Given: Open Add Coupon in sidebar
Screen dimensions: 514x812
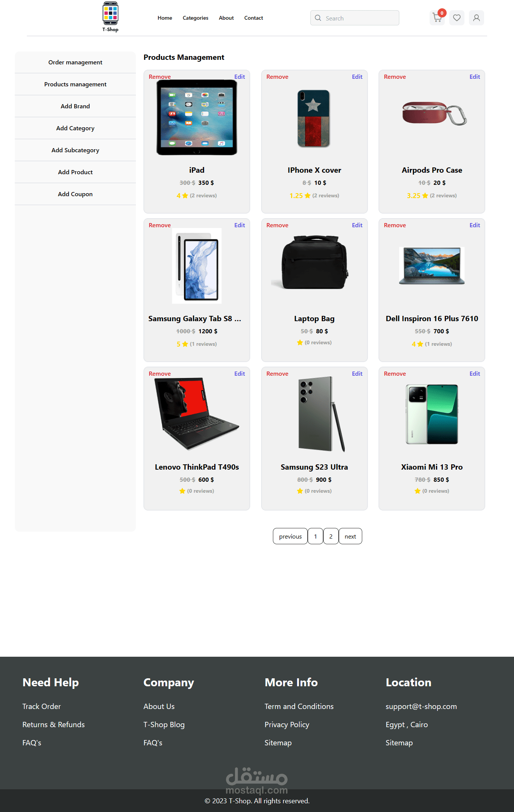Looking at the screenshot, I should point(75,194).
